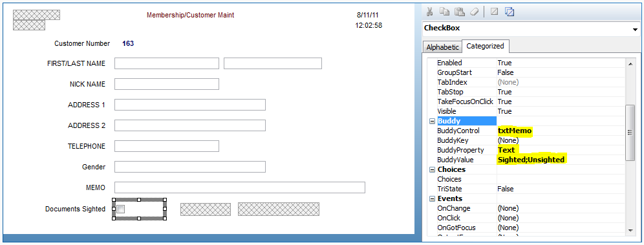Click the FIRST/LAST NAME label
Image resolution: width=644 pixels, height=245 pixels.
click(x=76, y=63)
